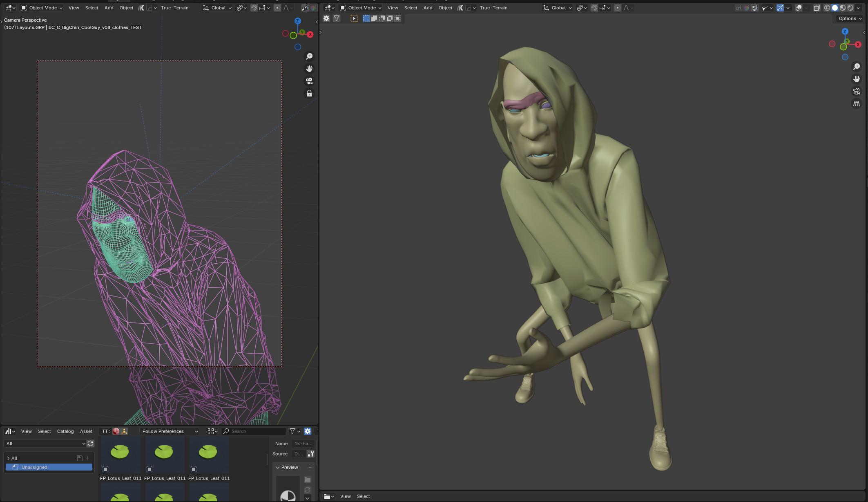
Task: Choose 'Invert selection' mode icon
Action: tap(390, 18)
